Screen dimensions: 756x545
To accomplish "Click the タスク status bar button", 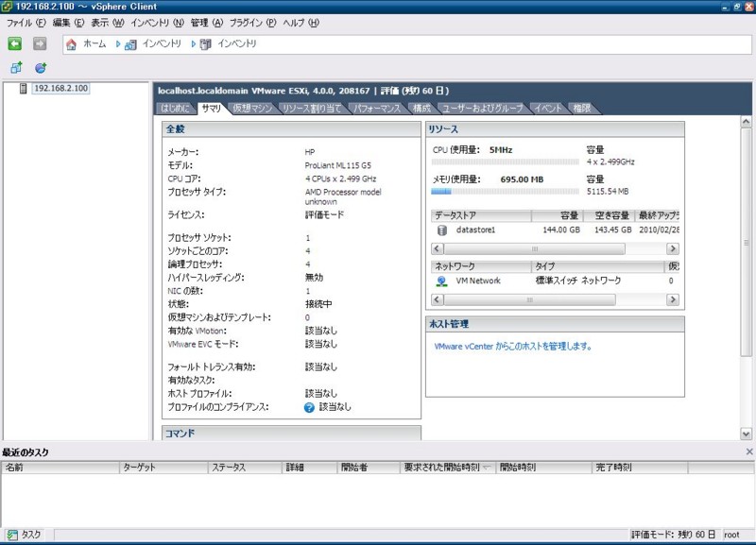I will [x=24, y=535].
